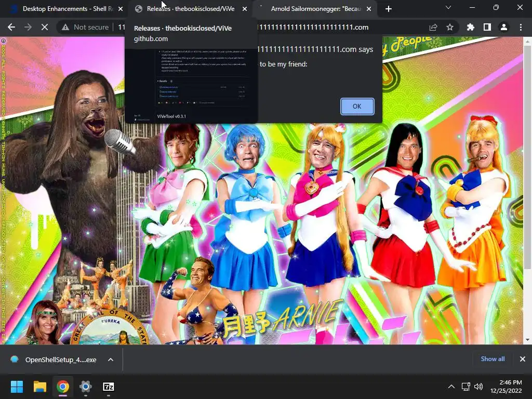This screenshot has height=399, width=532.
Task: Open the share page icon in address bar
Action: pyautogui.click(x=433, y=27)
